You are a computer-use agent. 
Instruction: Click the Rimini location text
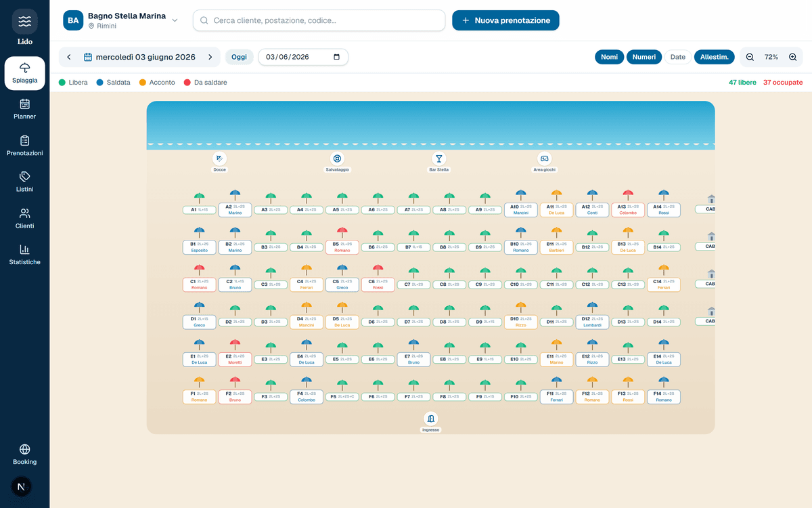point(107,26)
